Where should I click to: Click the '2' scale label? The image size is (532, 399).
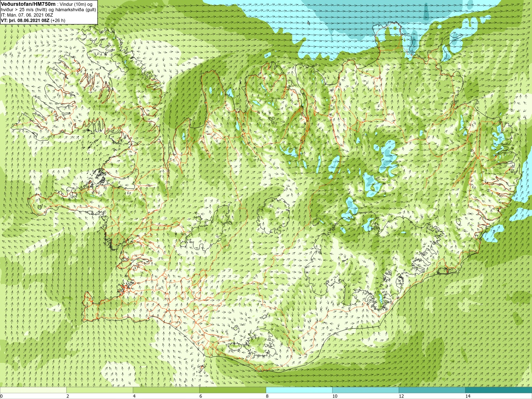pyautogui.click(x=68, y=396)
